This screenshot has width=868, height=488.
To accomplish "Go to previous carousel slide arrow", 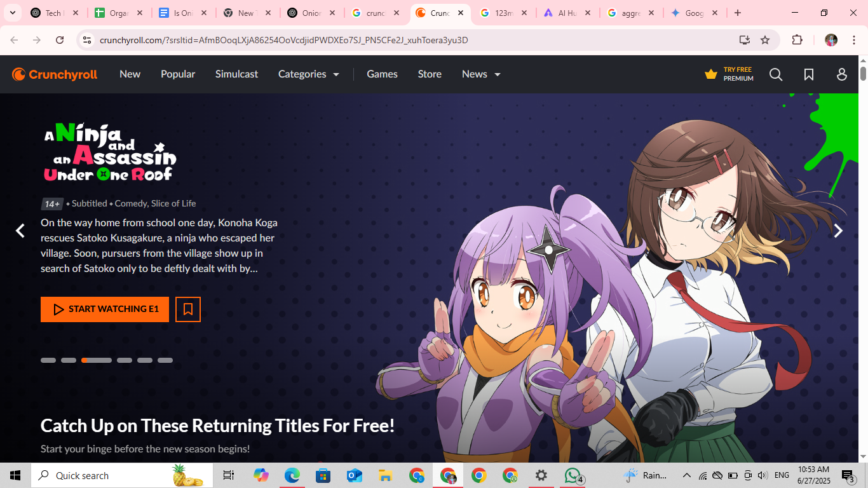I will click(x=20, y=231).
